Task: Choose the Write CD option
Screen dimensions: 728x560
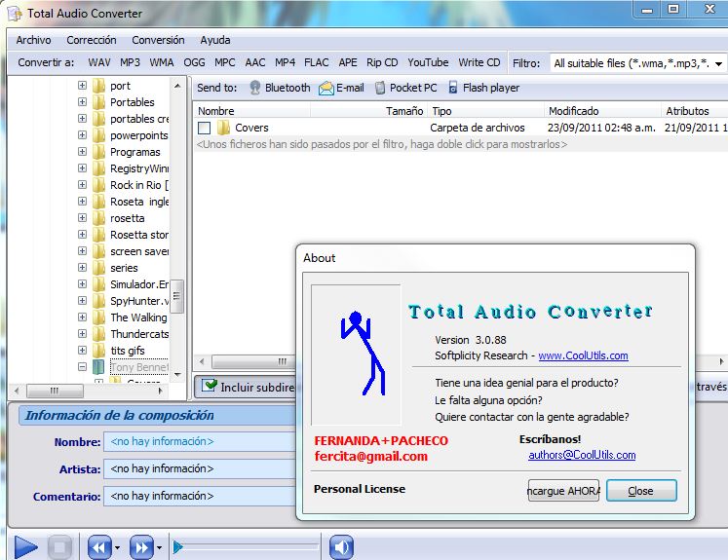Action: pyautogui.click(x=479, y=62)
